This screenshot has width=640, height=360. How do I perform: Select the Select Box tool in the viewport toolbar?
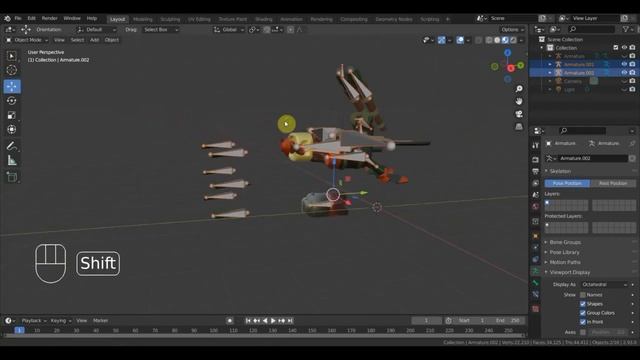(x=12, y=56)
